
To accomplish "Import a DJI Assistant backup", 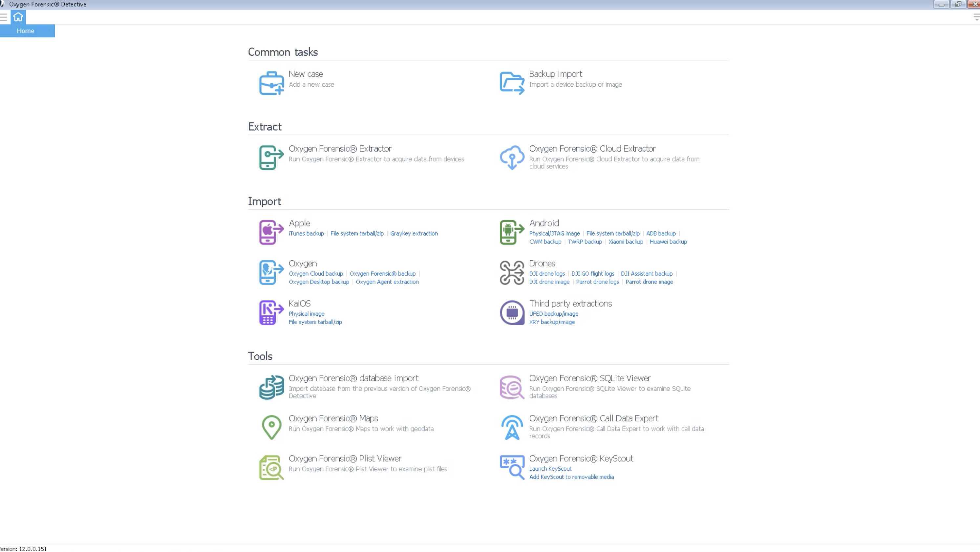I will click(x=646, y=273).
